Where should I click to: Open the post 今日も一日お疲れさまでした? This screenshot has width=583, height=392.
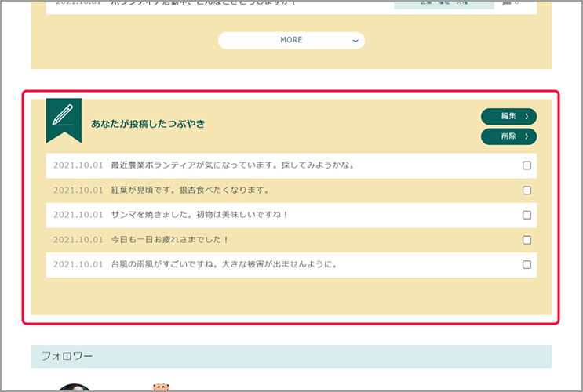point(169,240)
